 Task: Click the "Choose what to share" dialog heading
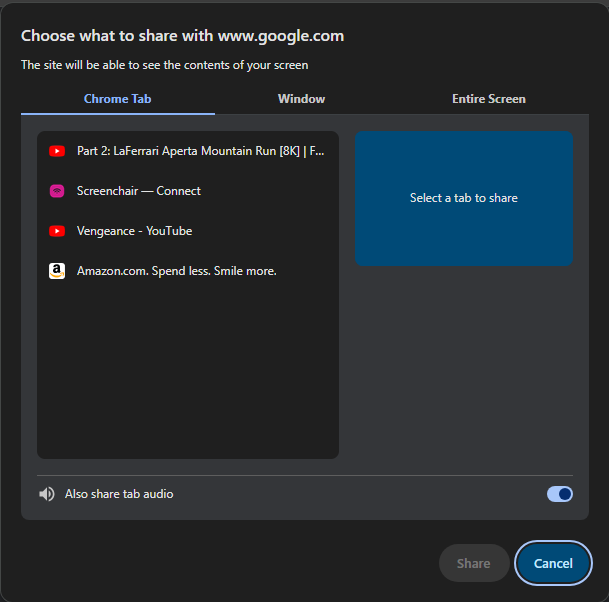click(182, 36)
